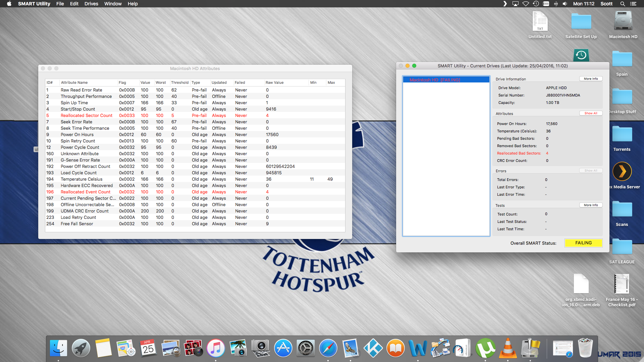This screenshot has width=644, height=362.
Task: Open the Drives menu
Action: (x=91, y=4)
